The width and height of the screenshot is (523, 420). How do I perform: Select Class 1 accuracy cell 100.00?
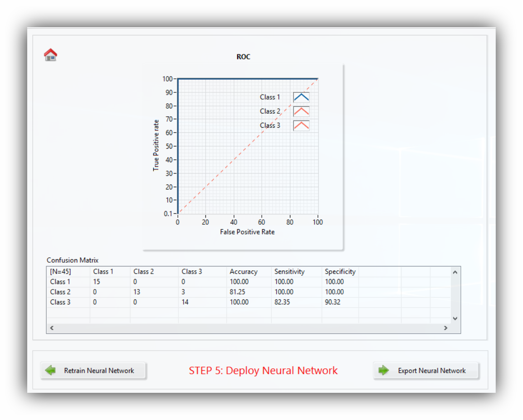pyautogui.click(x=239, y=282)
